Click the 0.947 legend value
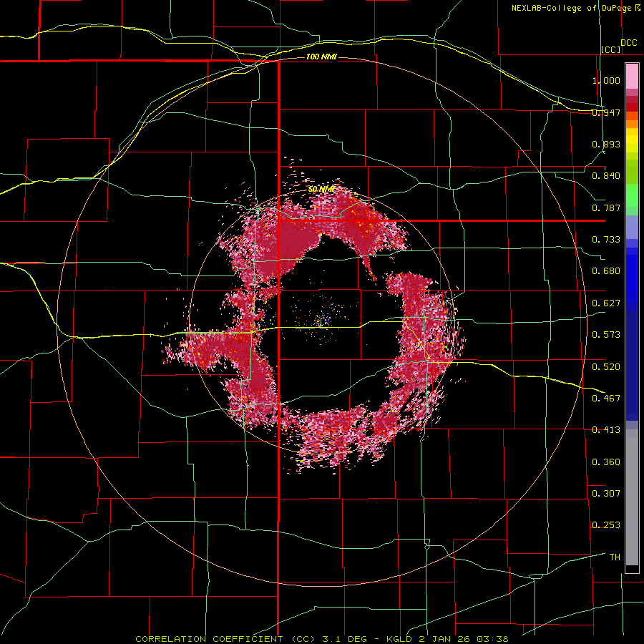The height and width of the screenshot is (644, 644). pyautogui.click(x=606, y=112)
